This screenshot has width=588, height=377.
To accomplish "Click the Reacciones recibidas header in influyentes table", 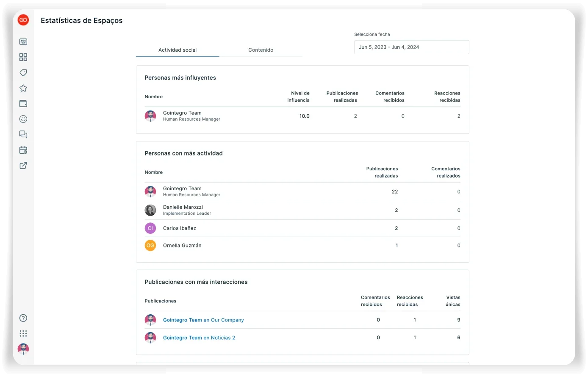I will click(447, 97).
